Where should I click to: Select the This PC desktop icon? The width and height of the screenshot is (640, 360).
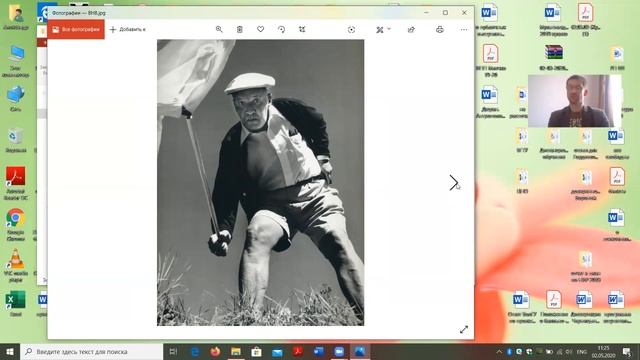tap(16, 61)
